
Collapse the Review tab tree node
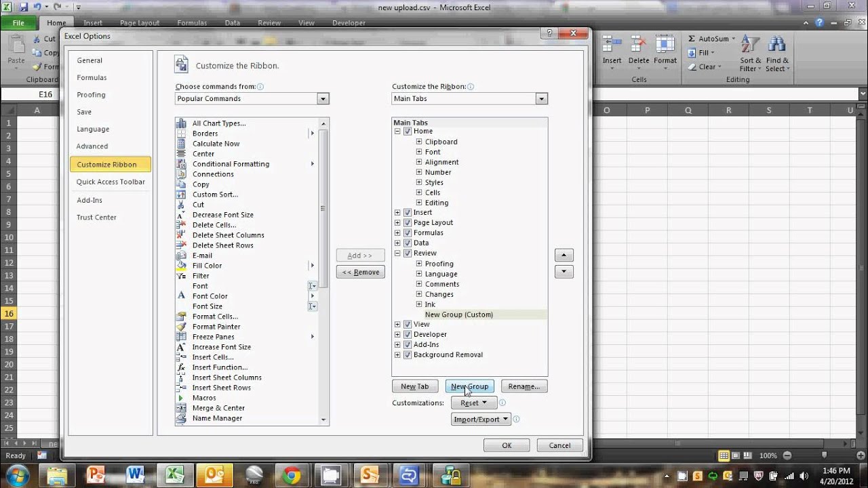[398, 253]
